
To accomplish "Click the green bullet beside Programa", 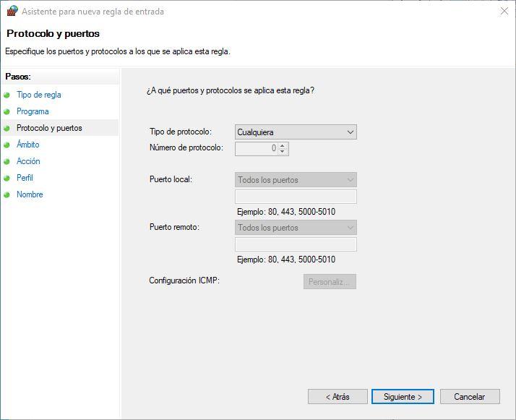I will click(7, 111).
